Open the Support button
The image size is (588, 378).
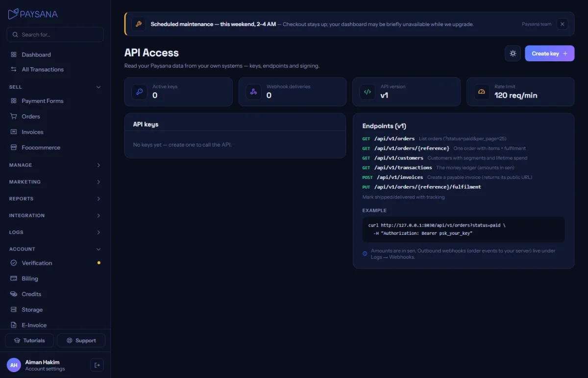click(x=81, y=341)
